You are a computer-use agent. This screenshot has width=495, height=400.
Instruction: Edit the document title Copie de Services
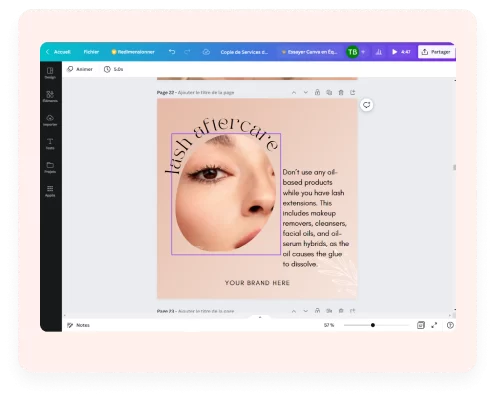tap(244, 52)
